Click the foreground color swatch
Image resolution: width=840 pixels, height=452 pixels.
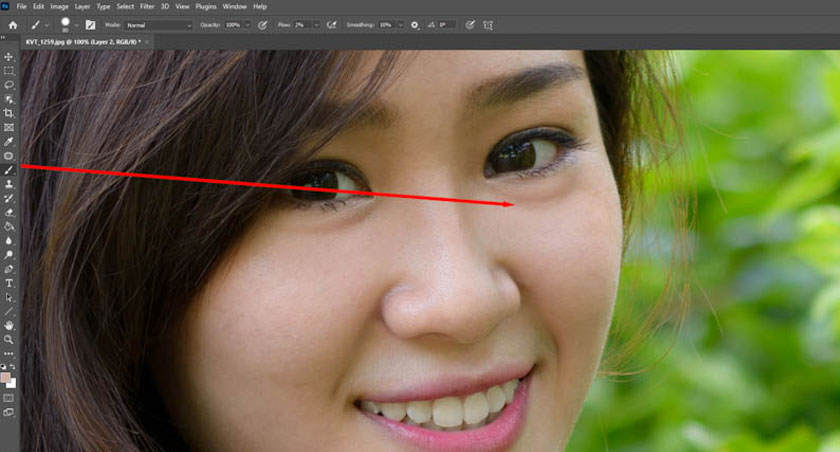5,378
